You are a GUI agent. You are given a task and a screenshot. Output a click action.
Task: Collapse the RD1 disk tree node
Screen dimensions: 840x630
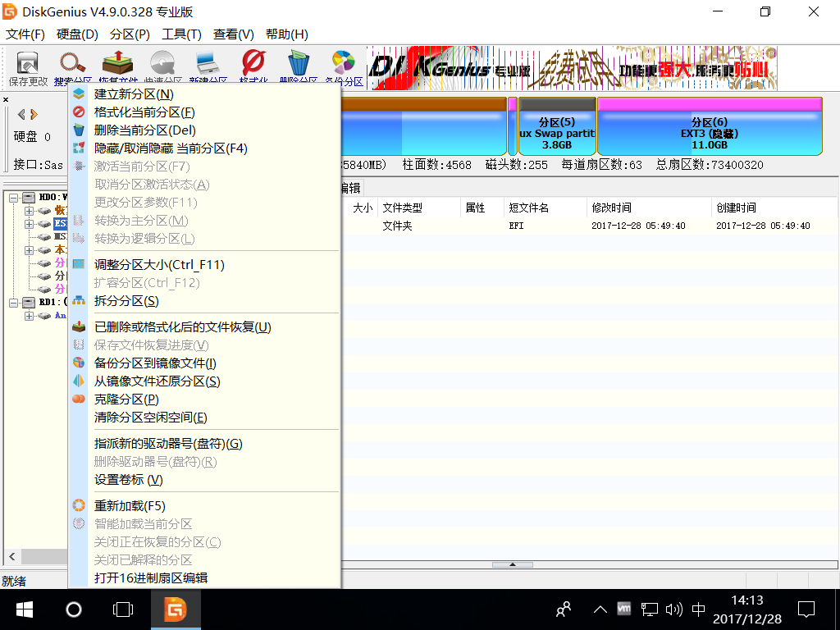pyautogui.click(x=13, y=303)
